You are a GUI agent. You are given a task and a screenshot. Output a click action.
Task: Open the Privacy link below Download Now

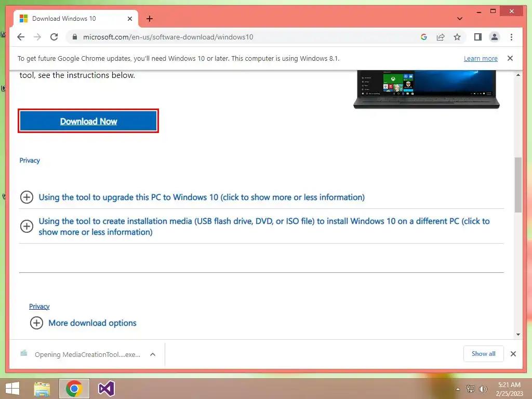pos(30,161)
